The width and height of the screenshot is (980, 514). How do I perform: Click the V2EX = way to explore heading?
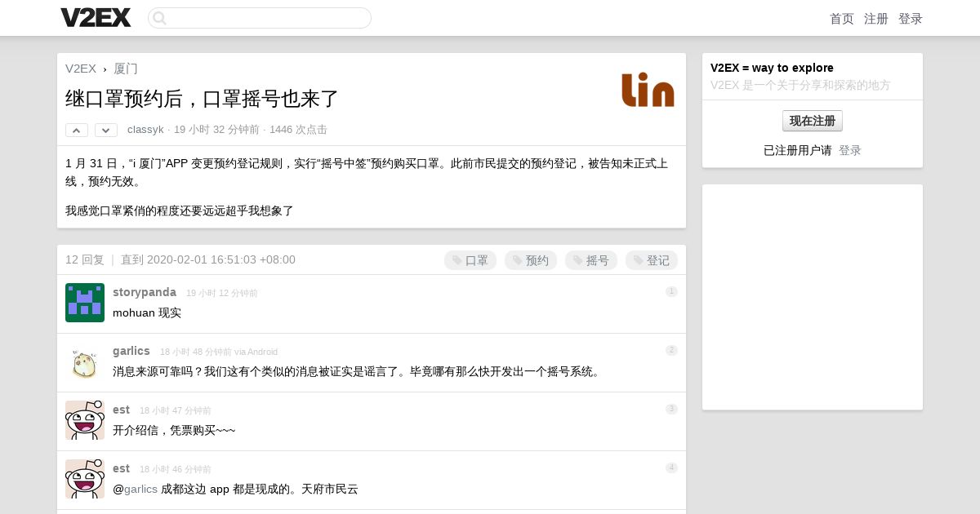pyautogui.click(x=772, y=68)
